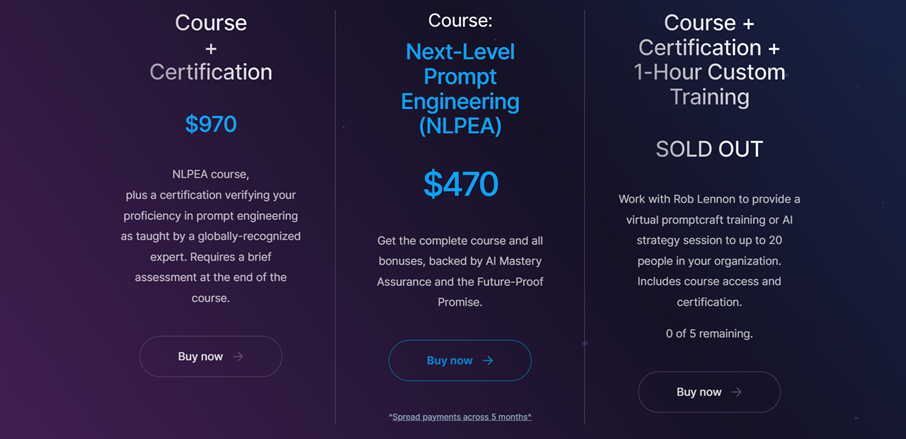Click the divider between $970 and $470 plans
The image size is (906, 439).
[x=335, y=217]
